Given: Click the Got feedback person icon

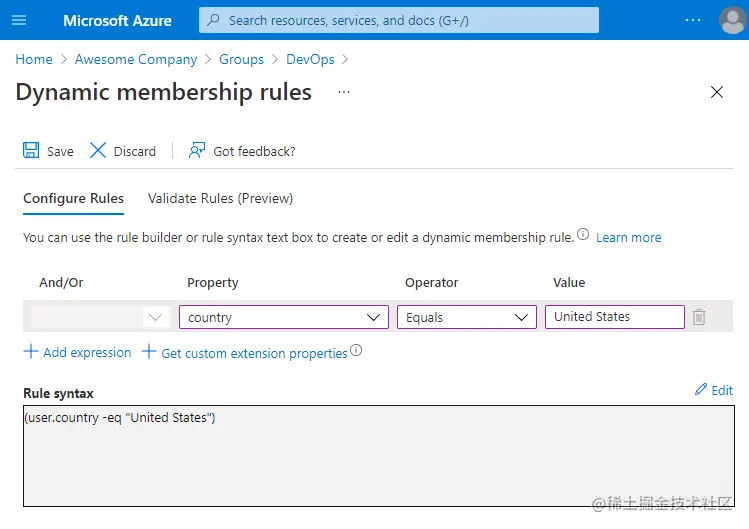Looking at the screenshot, I should click(x=197, y=151).
